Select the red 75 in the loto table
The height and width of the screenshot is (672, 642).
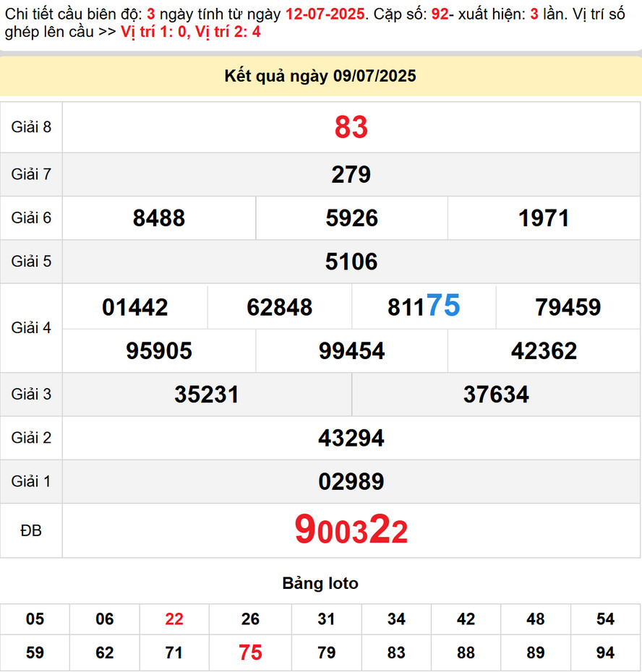click(x=250, y=652)
